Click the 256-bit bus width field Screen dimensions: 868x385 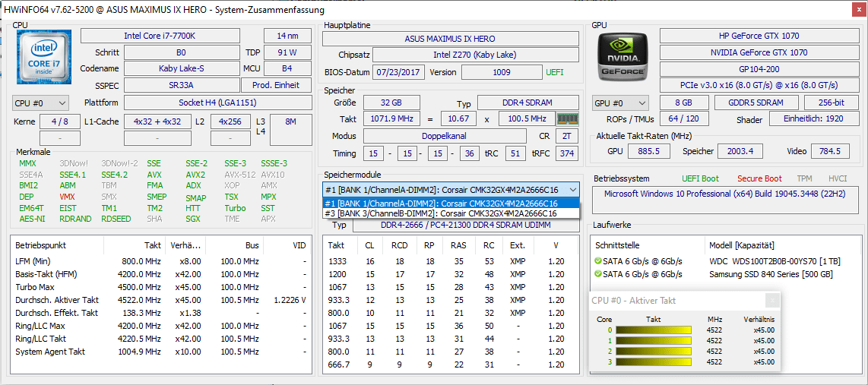pos(830,103)
